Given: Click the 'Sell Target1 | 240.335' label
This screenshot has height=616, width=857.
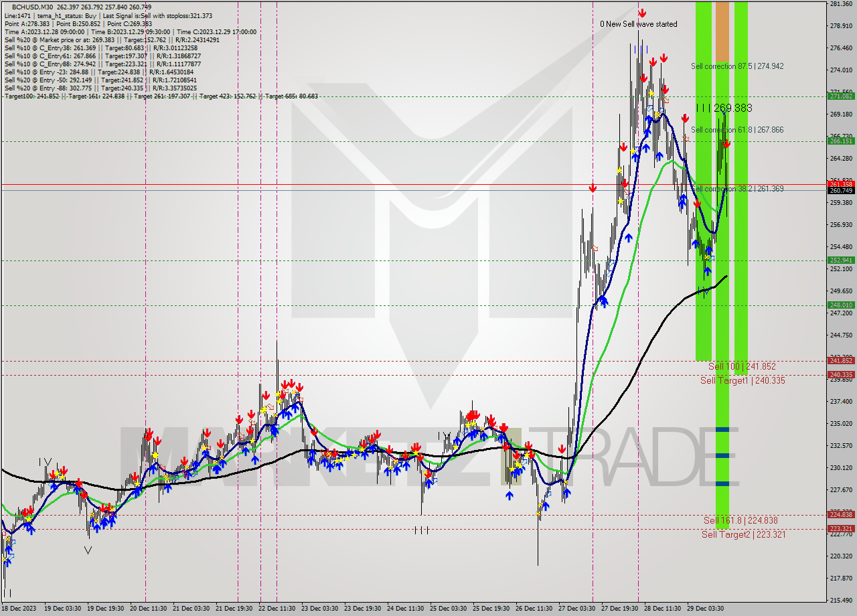Looking at the screenshot, I should pos(743,380).
